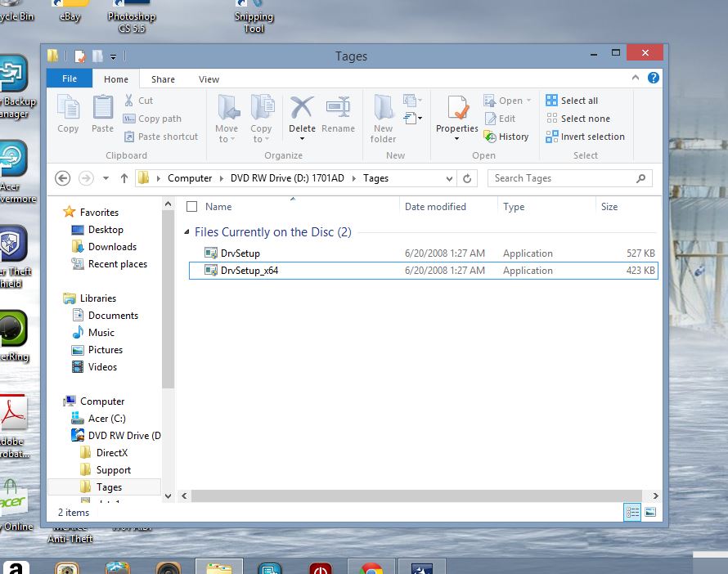Open the File menu
This screenshot has width=728, height=574.
69,78
